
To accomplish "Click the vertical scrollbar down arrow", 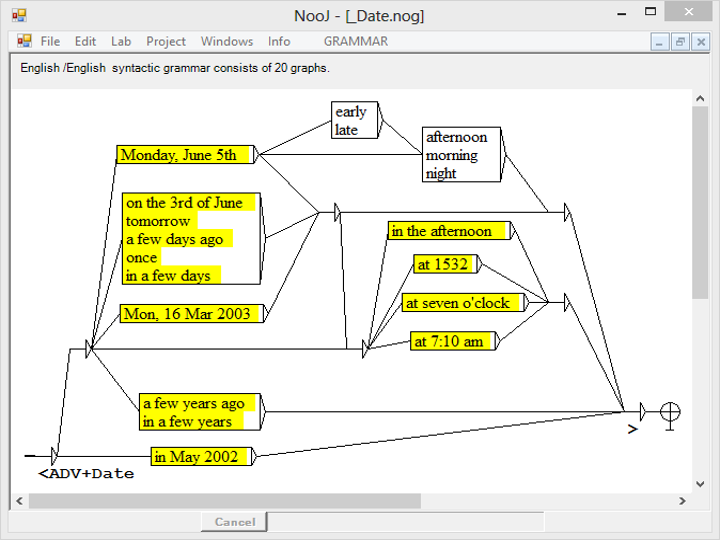I will (x=700, y=485).
